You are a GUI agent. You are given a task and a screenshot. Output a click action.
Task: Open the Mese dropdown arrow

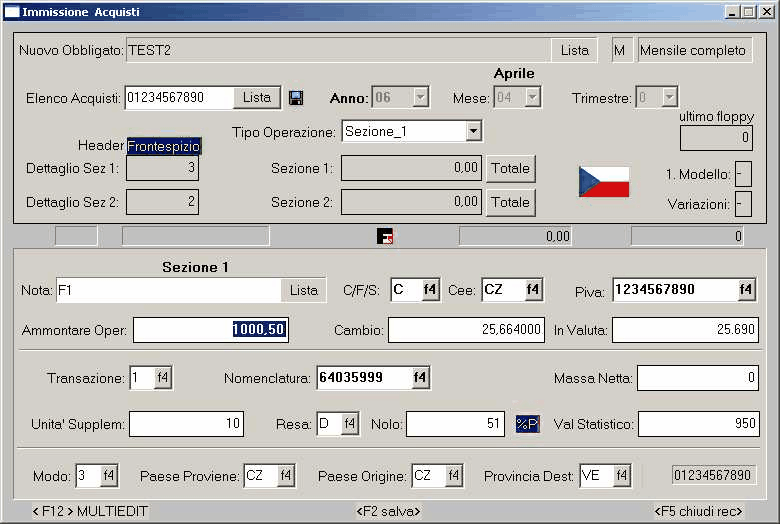(533, 97)
